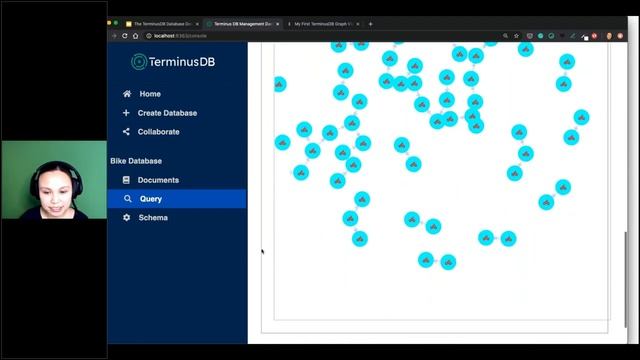This screenshot has height=360, width=640.
Task: Click the plus icon for Create Database
Action: point(126,113)
